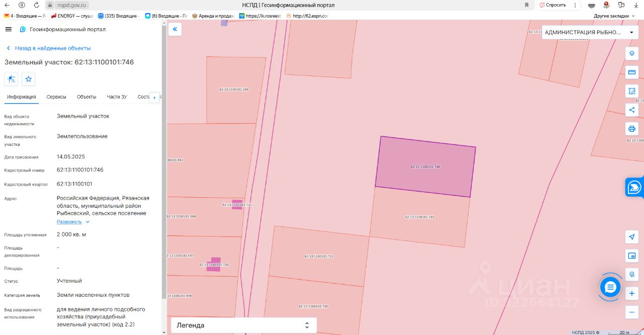644x335 pixels.
Task: Zoom out the map with minus
Action: point(632,312)
